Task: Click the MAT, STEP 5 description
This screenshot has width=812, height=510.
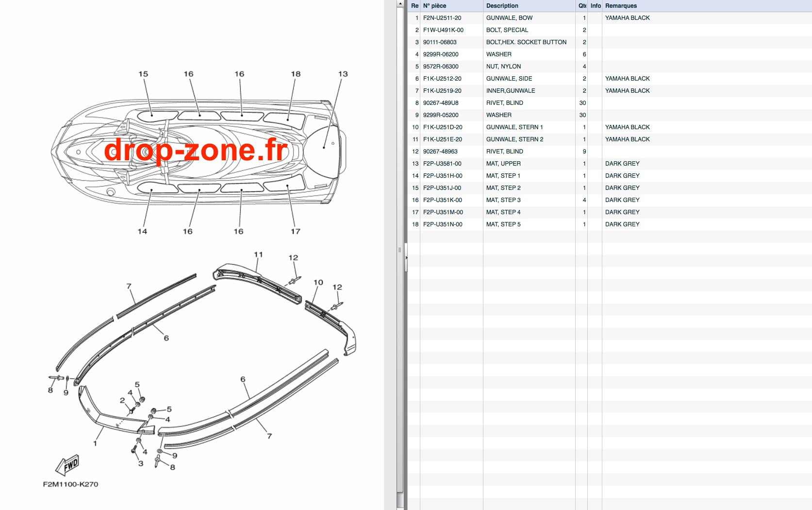Action: point(503,224)
